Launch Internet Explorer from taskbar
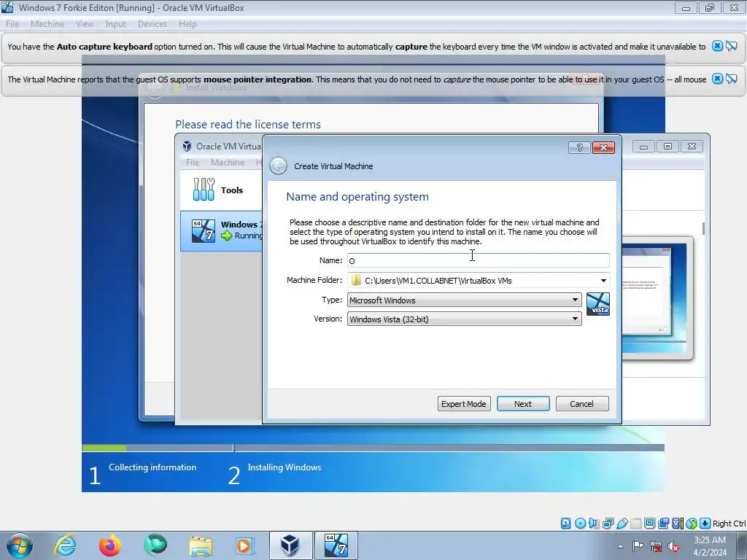 click(x=65, y=545)
